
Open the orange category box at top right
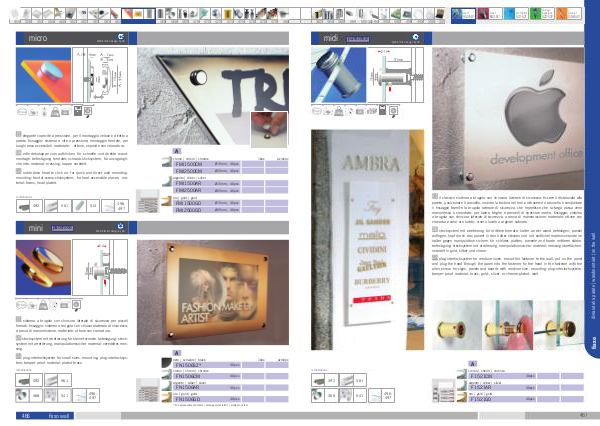[x=568, y=14]
